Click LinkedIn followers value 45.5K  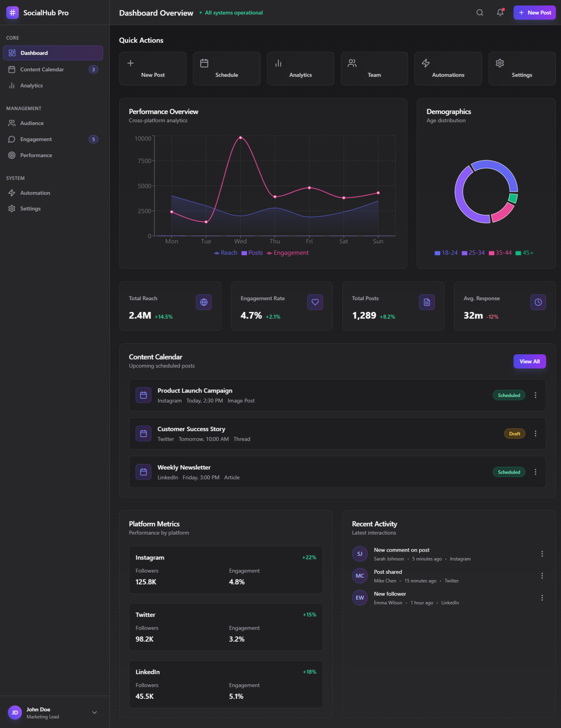pyautogui.click(x=145, y=696)
